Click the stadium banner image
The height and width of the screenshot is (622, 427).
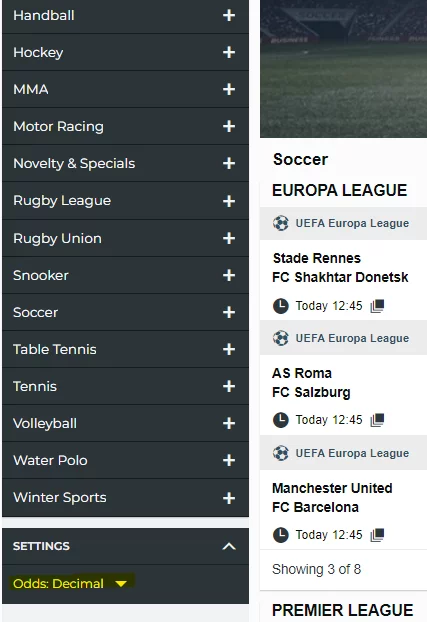(x=343, y=69)
